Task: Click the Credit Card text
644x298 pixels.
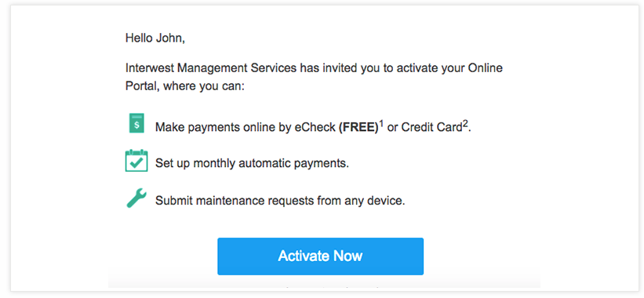Action: click(431, 127)
